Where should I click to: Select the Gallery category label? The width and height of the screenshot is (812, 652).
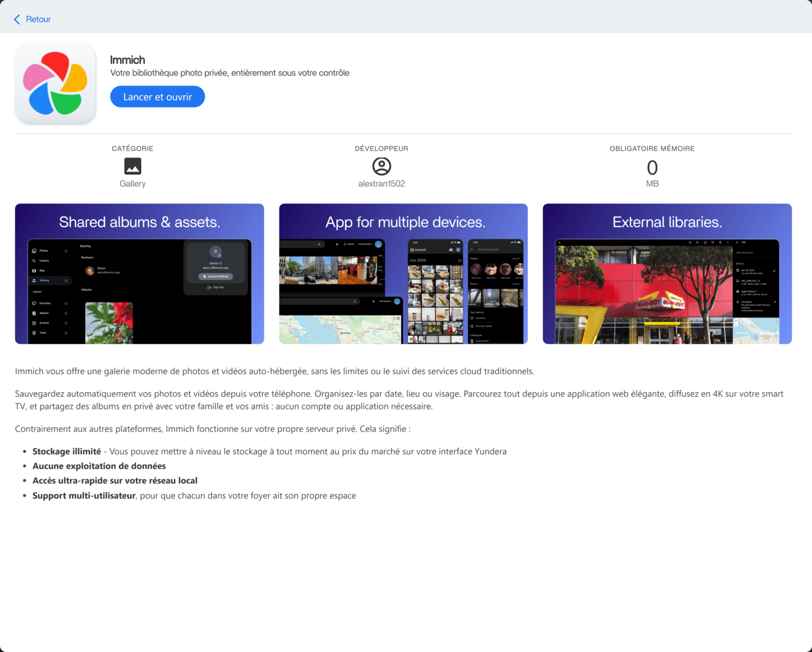(x=133, y=184)
